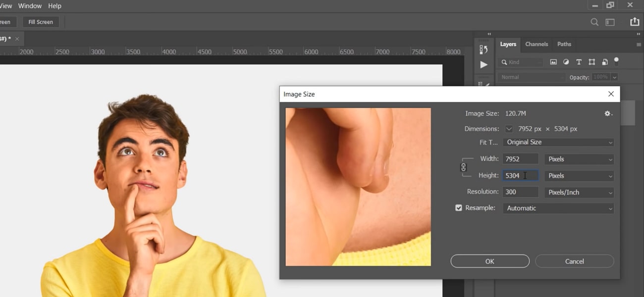Expand the Fit To Original Size dropdown
Screen dimensions: 644x297
[x=558, y=142]
